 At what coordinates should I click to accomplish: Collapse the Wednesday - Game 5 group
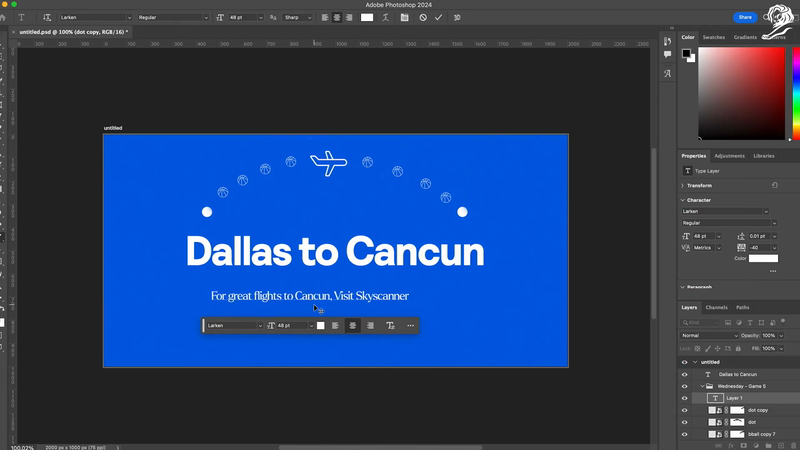[703, 386]
